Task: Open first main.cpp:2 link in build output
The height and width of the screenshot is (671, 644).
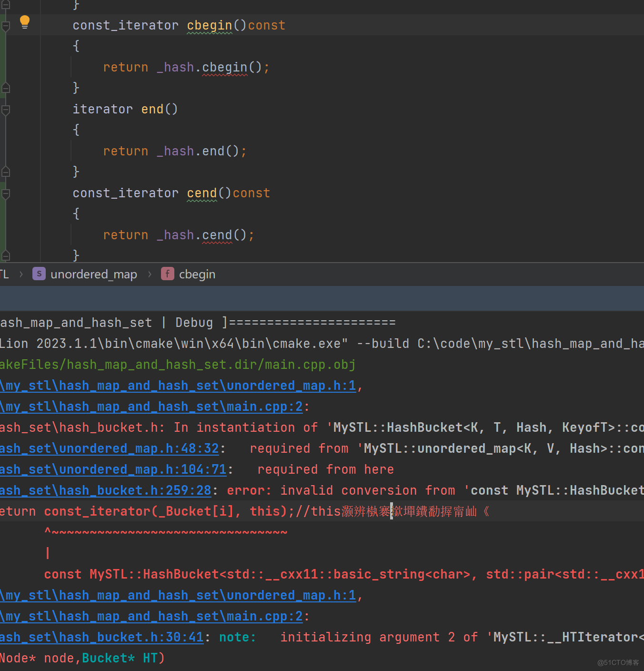Action: (151, 407)
